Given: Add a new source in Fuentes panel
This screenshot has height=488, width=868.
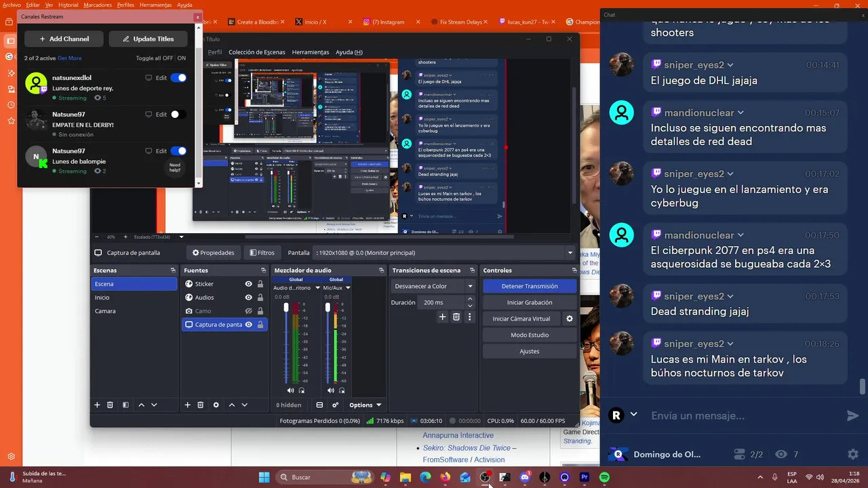Looking at the screenshot, I should pyautogui.click(x=188, y=405).
